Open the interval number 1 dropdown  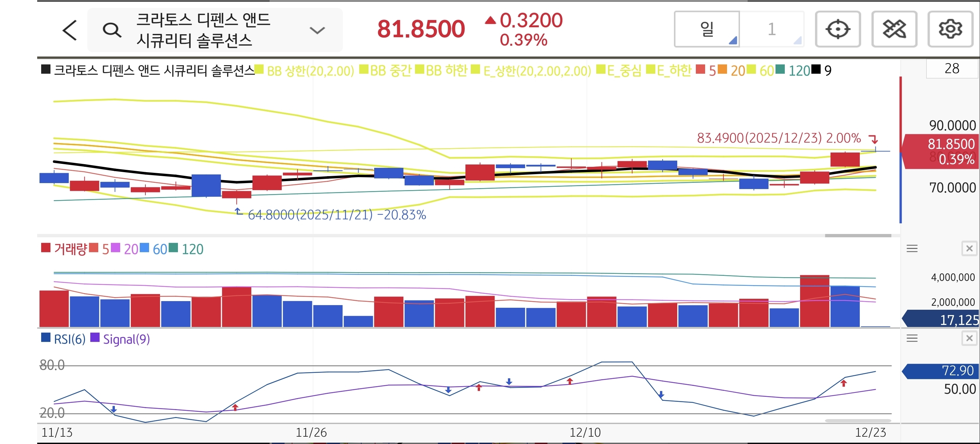(x=772, y=29)
